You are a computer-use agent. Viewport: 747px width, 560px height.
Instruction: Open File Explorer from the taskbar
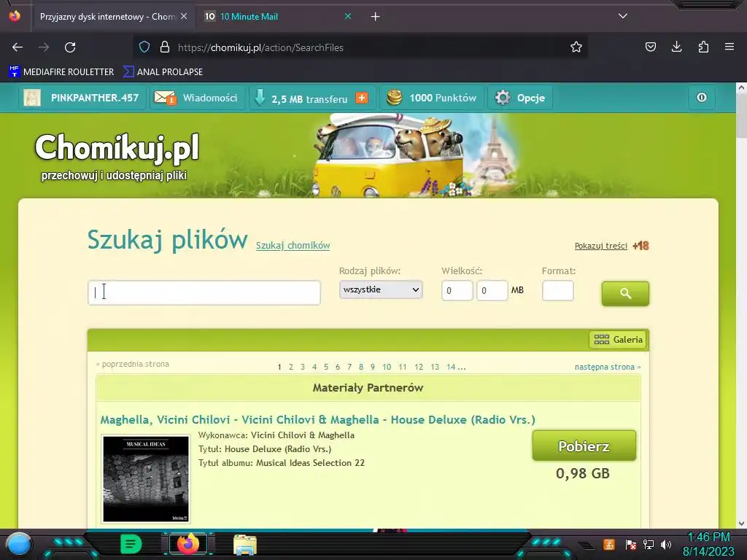coord(245,545)
